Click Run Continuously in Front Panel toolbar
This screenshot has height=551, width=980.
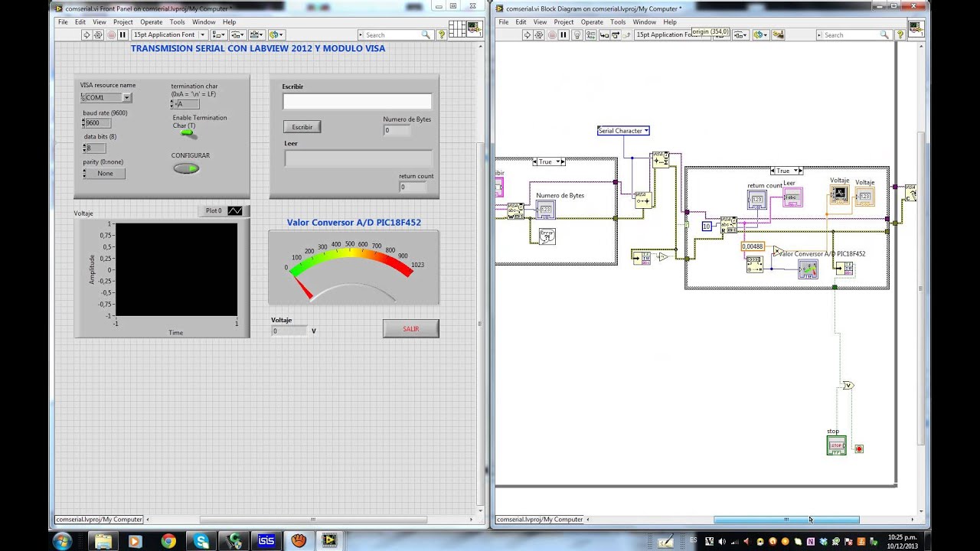[x=98, y=35]
